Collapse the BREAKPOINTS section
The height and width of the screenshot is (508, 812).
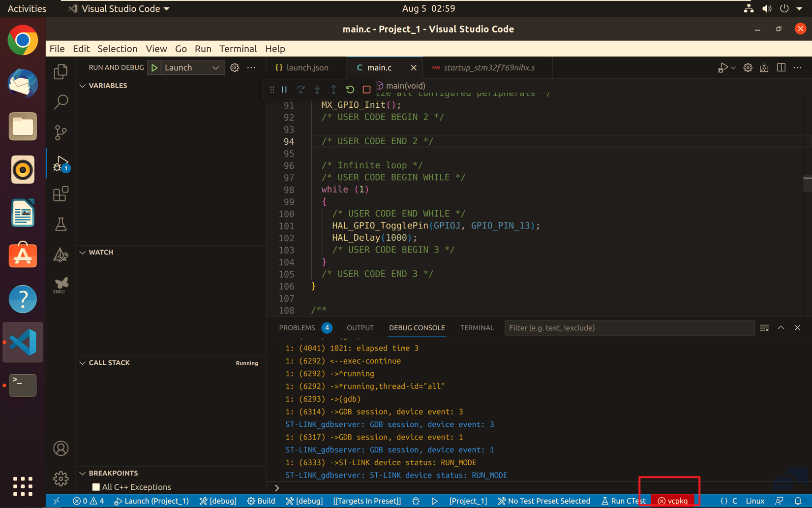tap(83, 474)
